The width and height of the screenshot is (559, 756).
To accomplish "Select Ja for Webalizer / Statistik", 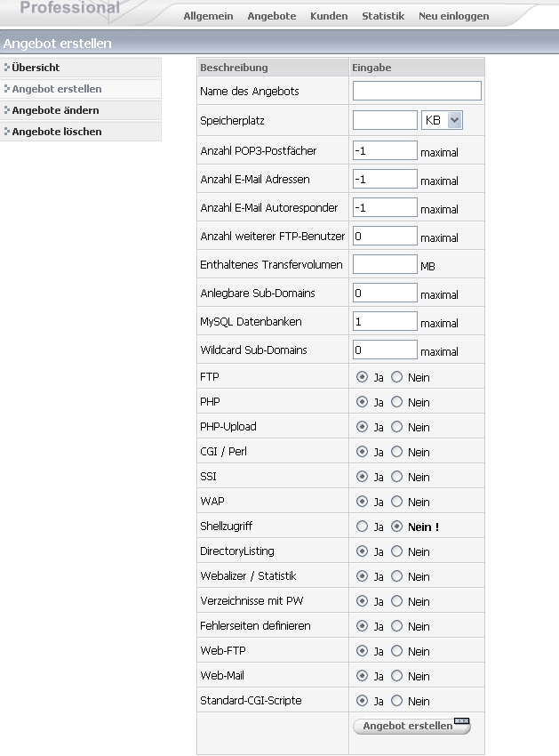I will (x=362, y=576).
